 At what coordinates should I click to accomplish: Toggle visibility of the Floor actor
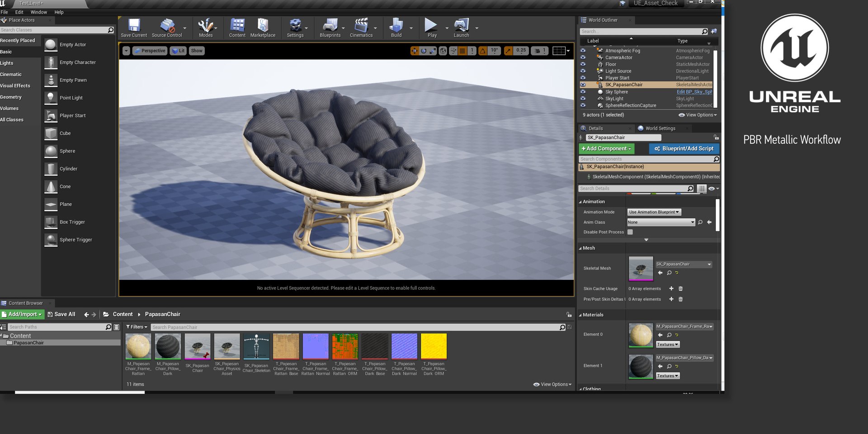point(583,64)
